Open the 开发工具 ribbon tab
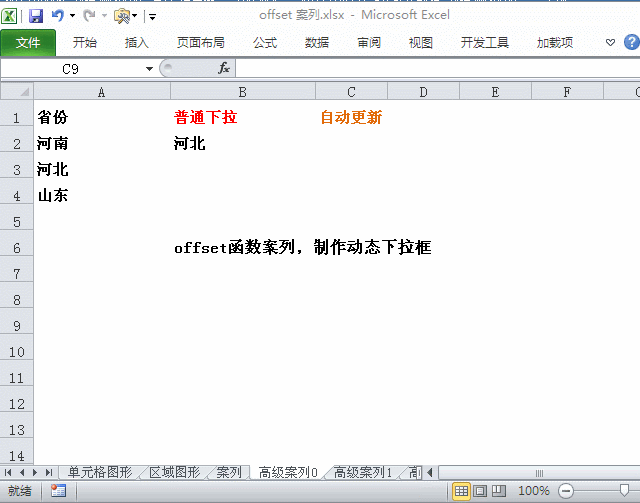The image size is (640, 503). click(x=484, y=42)
